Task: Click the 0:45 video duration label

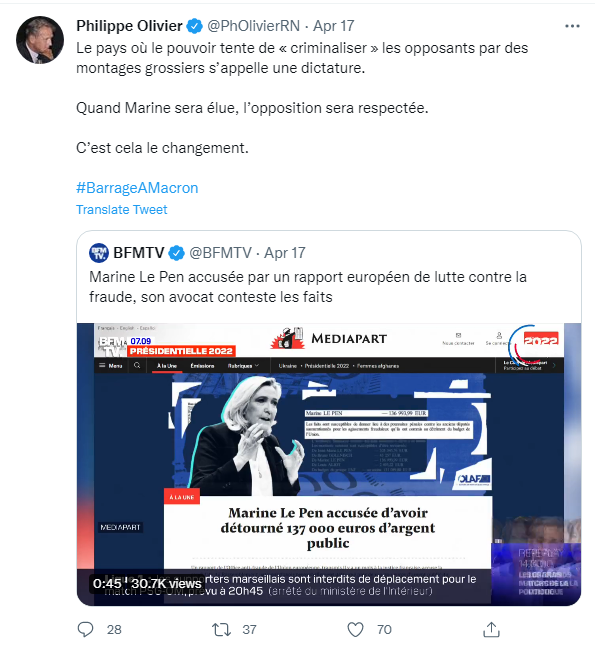Action: pos(107,584)
